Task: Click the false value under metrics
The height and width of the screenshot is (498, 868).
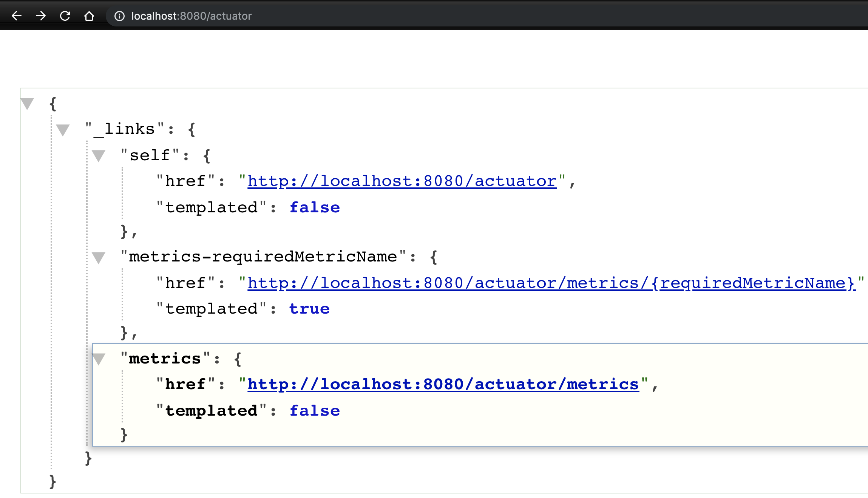Action: pos(315,411)
